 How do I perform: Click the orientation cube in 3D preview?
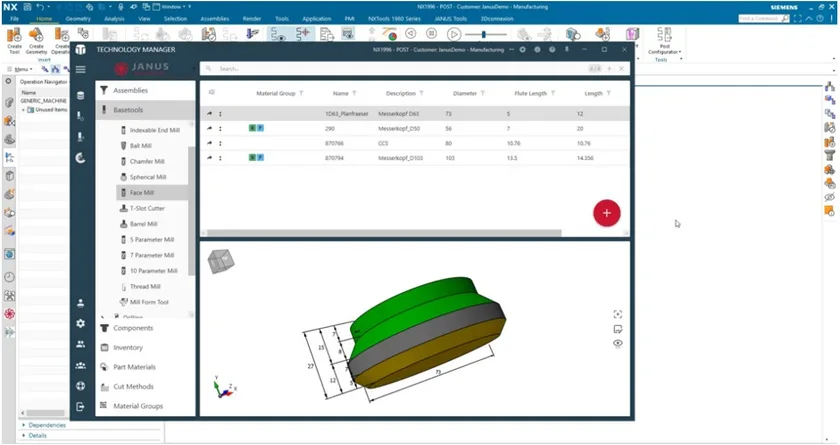(221, 261)
